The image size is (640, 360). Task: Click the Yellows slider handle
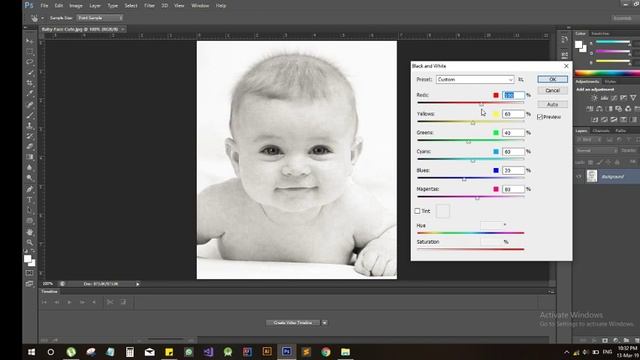coord(473,123)
